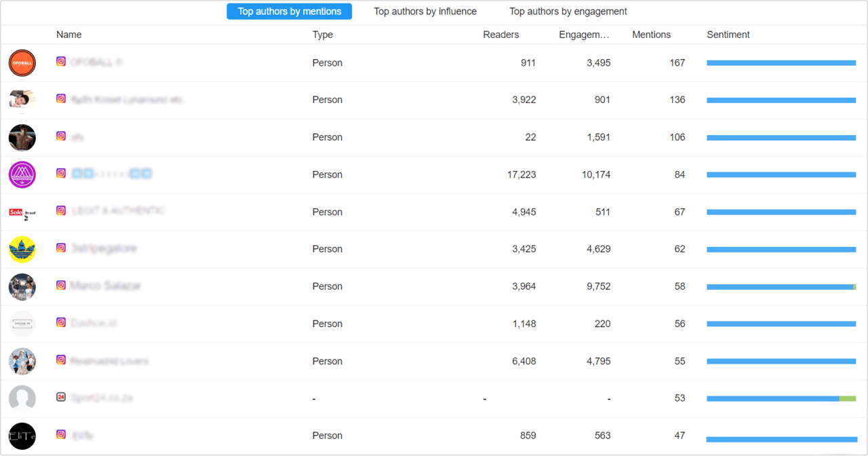Open the orange OFOBALL profile avatar
Image resolution: width=868 pixels, height=456 pixels.
click(22, 63)
